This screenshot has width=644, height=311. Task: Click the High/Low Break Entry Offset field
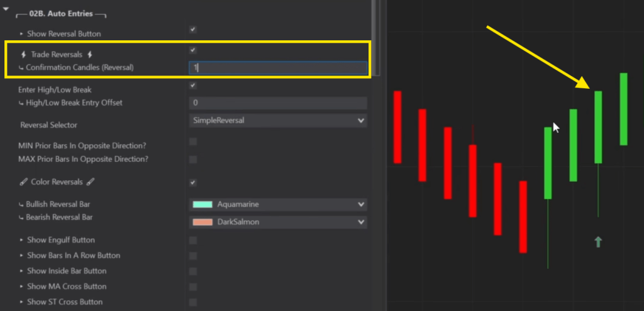[277, 103]
